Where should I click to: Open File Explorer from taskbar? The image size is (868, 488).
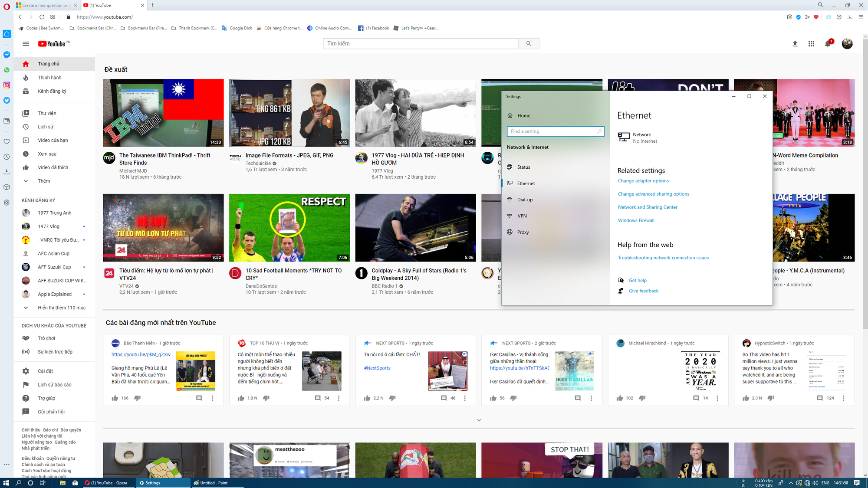(x=62, y=483)
